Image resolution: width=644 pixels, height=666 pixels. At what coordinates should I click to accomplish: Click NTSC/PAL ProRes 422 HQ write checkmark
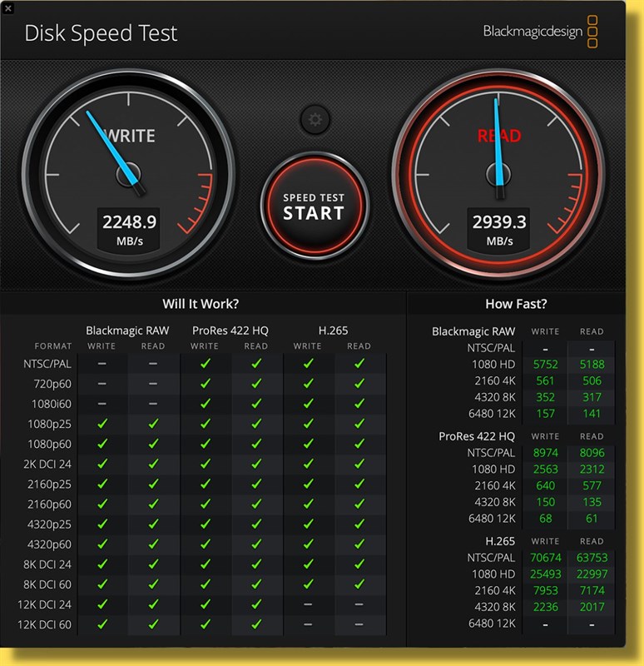click(205, 364)
